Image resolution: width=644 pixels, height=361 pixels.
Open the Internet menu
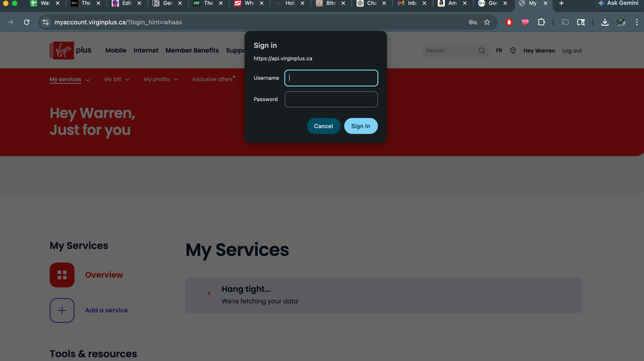(x=146, y=50)
